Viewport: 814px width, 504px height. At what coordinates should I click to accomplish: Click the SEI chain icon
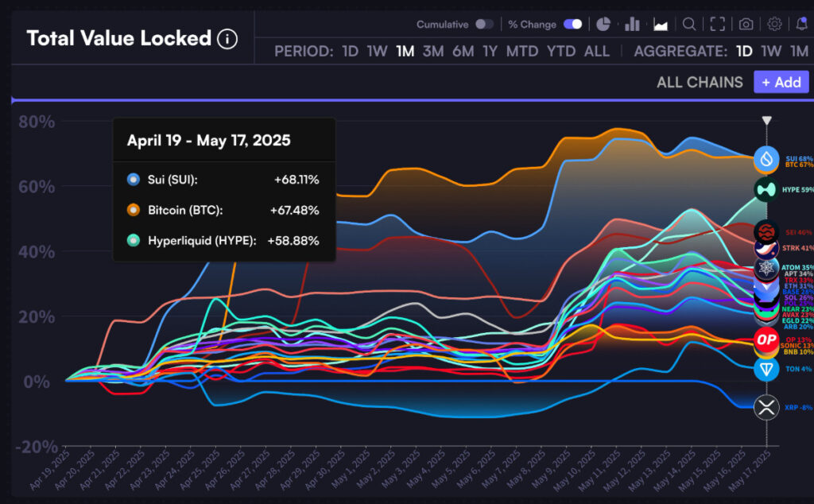tap(766, 231)
